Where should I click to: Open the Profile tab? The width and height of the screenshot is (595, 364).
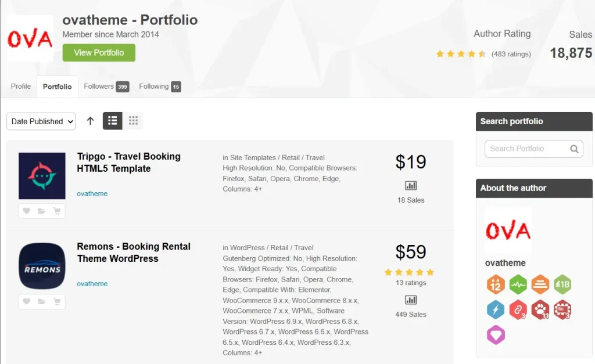point(21,87)
